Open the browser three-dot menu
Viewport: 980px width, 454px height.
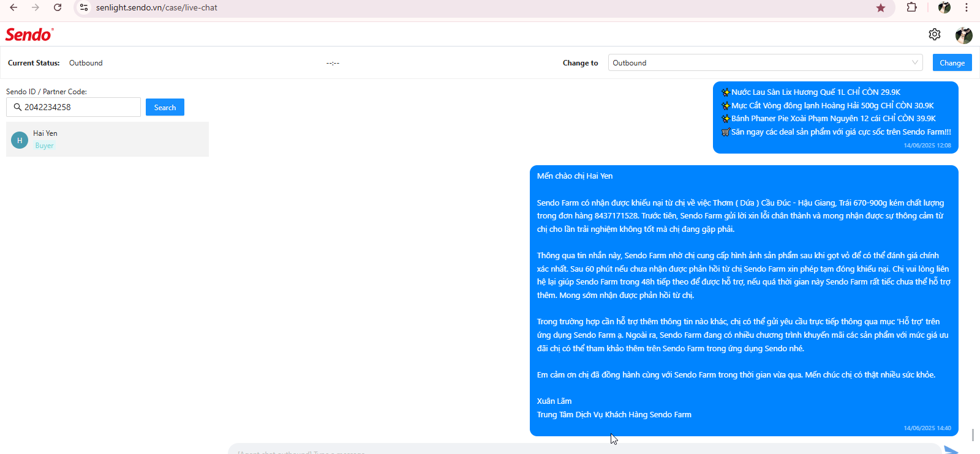967,7
